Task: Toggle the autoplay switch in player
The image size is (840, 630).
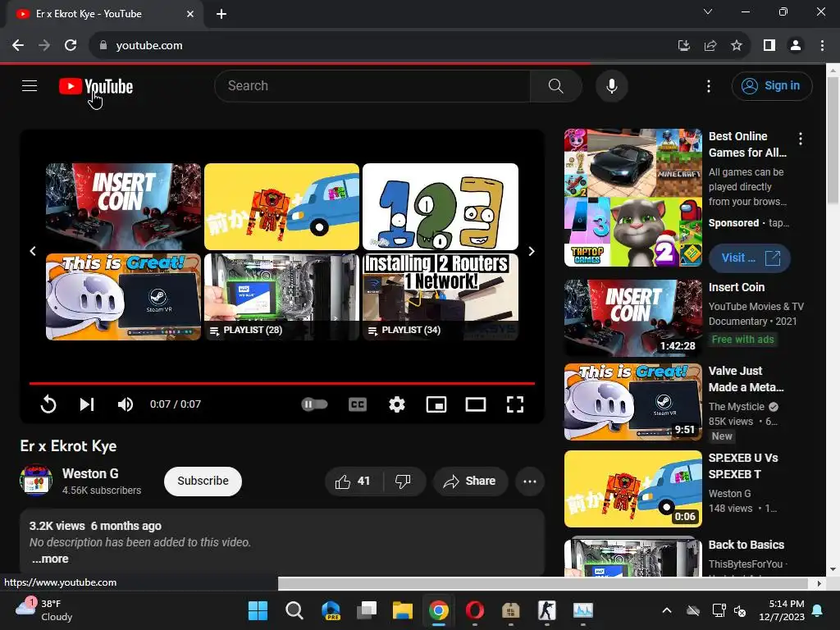Action: click(314, 404)
